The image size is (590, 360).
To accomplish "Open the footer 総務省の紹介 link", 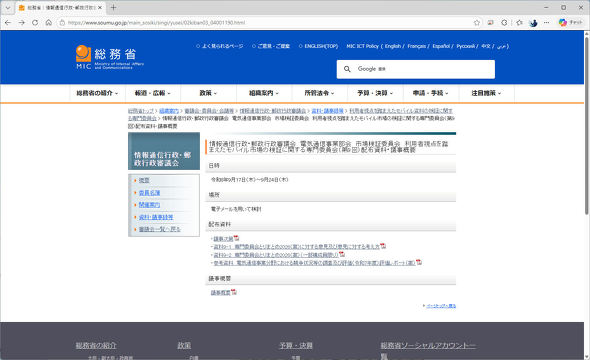I will coord(96,345).
